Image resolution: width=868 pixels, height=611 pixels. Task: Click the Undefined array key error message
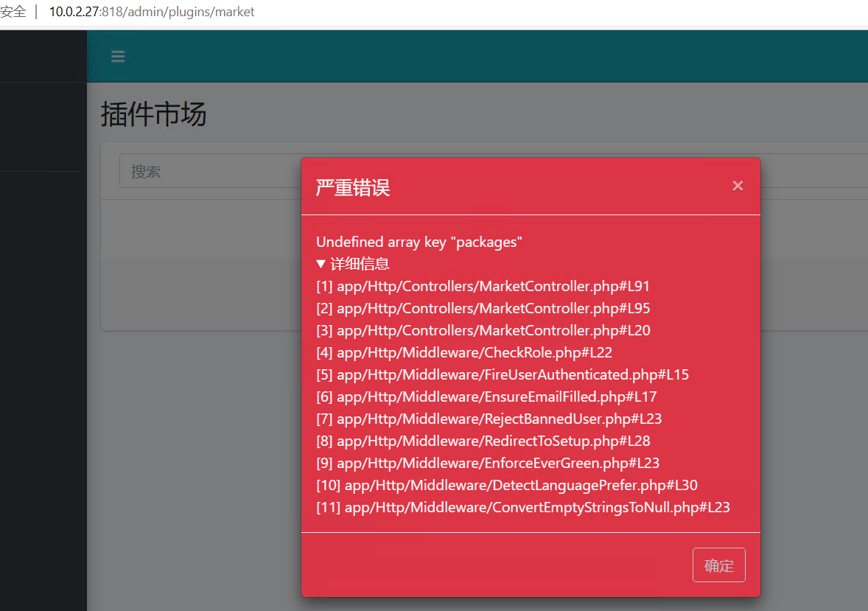tap(419, 242)
